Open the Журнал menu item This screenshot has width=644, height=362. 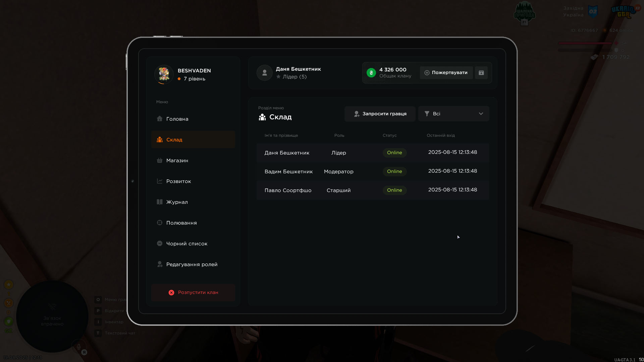177,202
